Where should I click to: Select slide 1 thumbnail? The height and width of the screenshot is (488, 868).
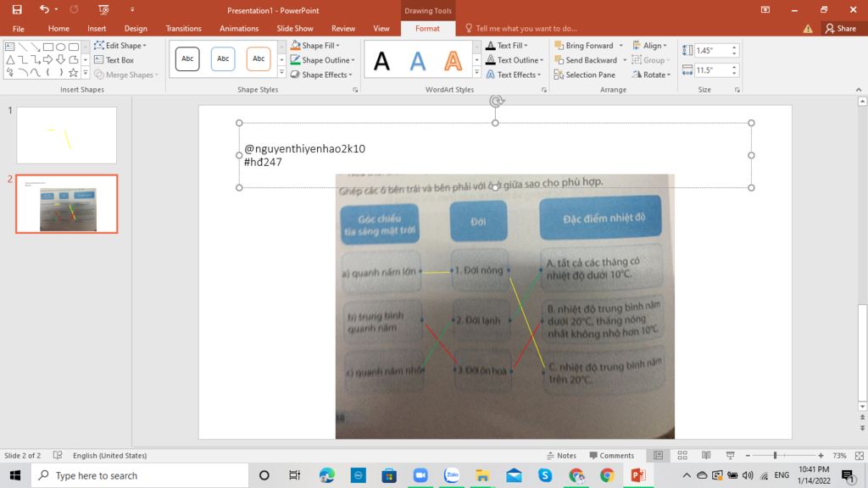click(66, 135)
